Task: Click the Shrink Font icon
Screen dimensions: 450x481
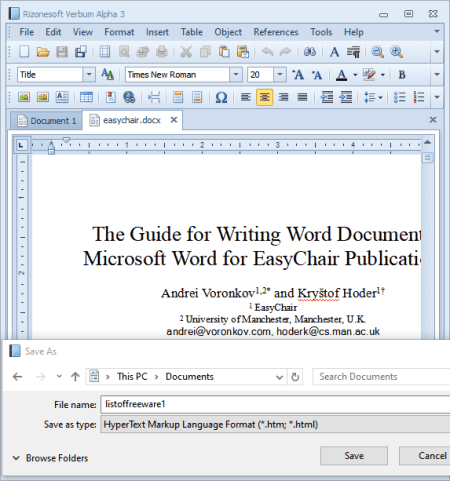Action: 317,75
